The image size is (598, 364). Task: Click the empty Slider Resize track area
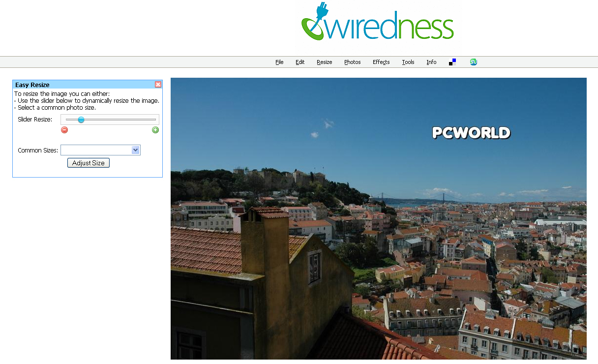tap(120, 120)
